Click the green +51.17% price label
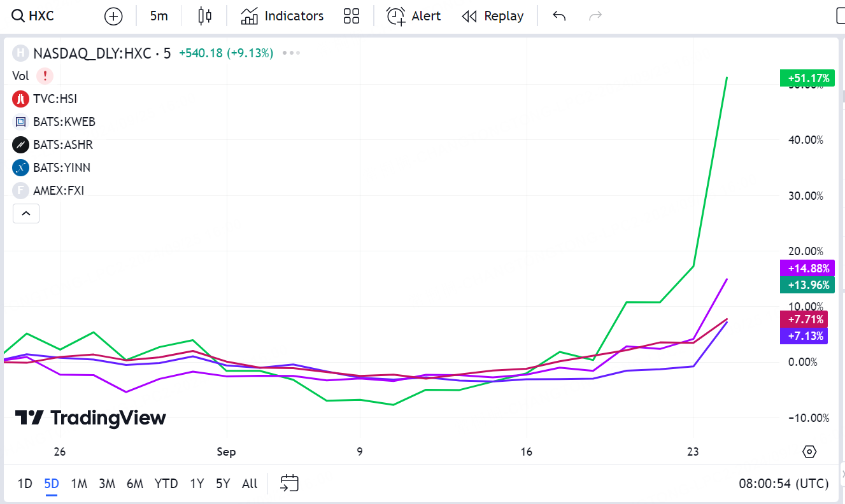 pos(807,78)
